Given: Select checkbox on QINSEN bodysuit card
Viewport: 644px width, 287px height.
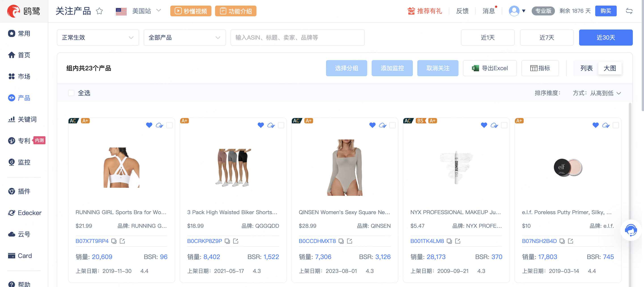Looking at the screenshot, I should tap(392, 125).
